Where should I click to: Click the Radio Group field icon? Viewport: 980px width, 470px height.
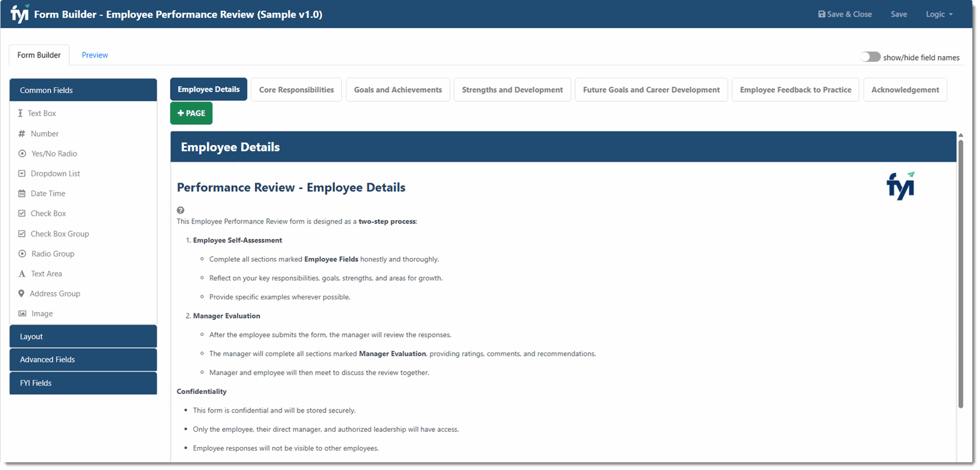(x=22, y=254)
